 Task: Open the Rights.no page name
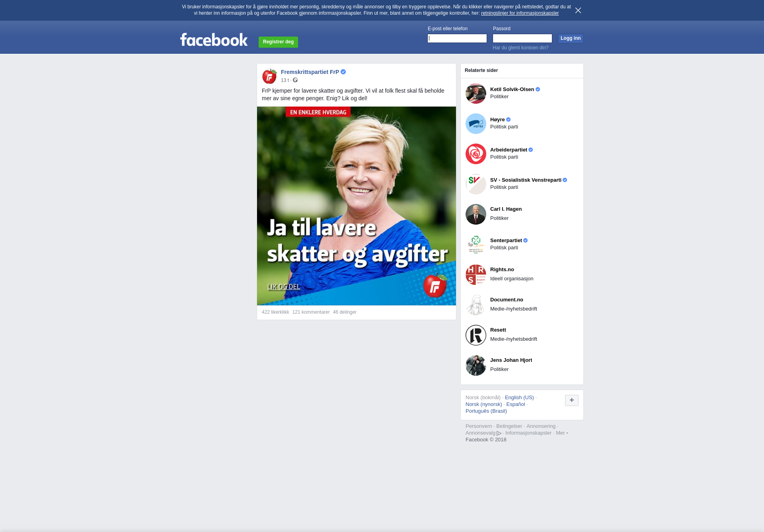pos(502,270)
